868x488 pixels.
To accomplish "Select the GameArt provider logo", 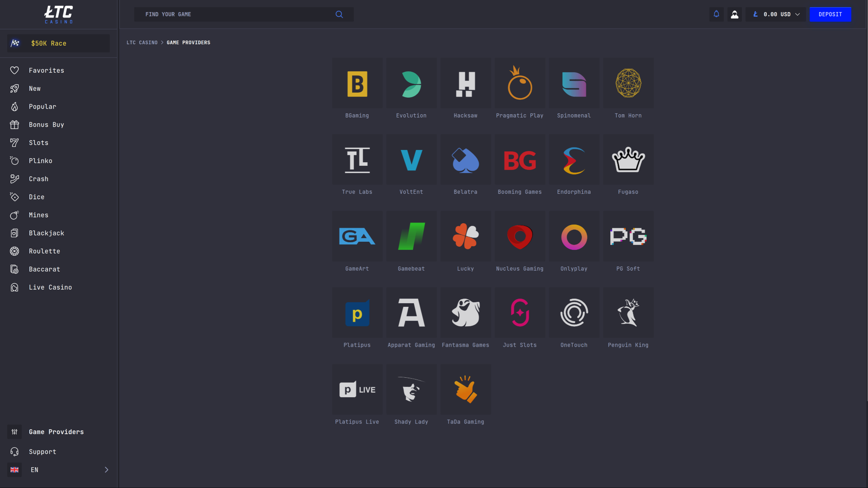I will pos(357,236).
